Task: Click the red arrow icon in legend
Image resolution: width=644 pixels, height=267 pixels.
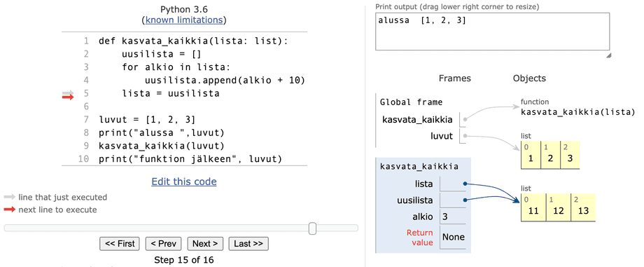Action: coord(10,210)
